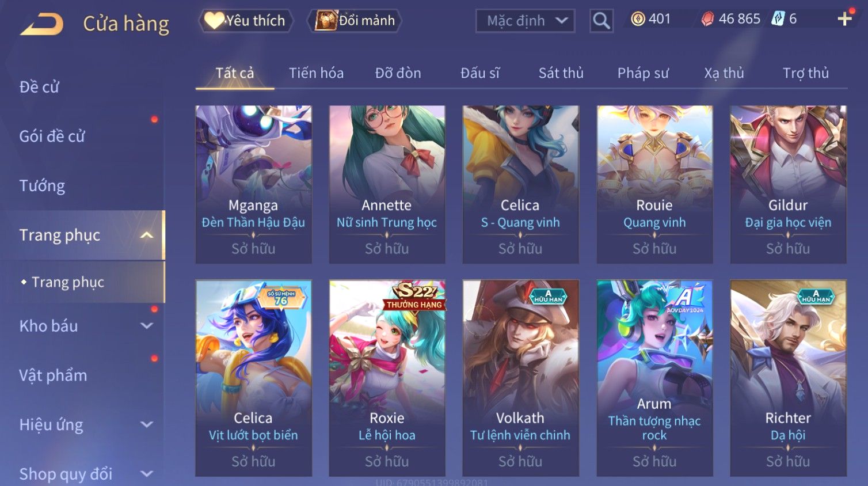Image resolution: width=868 pixels, height=486 pixels.
Task: Expand the Shop quy đổi section
Action: click(x=147, y=474)
